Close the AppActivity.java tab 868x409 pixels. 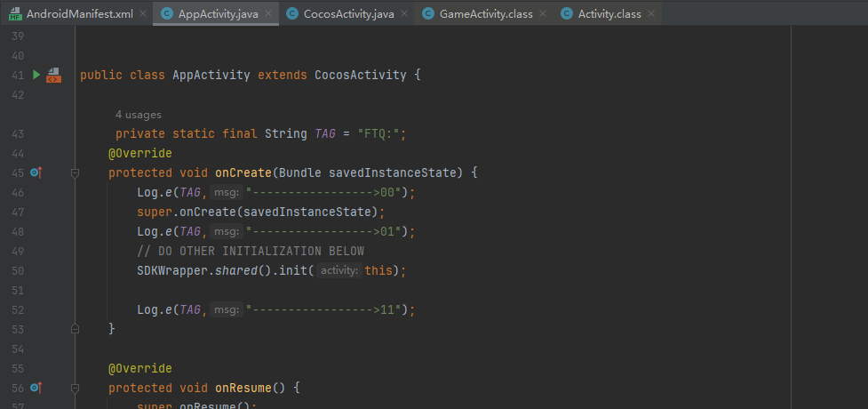point(268,14)
